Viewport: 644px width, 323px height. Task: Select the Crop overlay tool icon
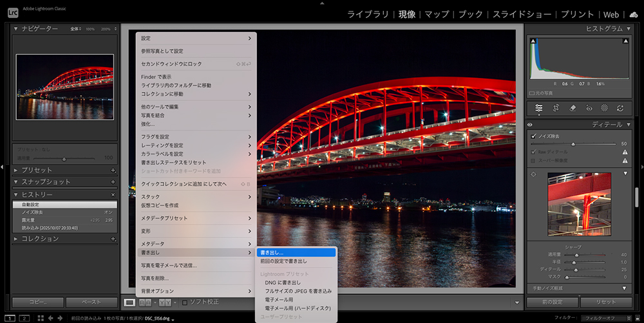pos(556,108)
